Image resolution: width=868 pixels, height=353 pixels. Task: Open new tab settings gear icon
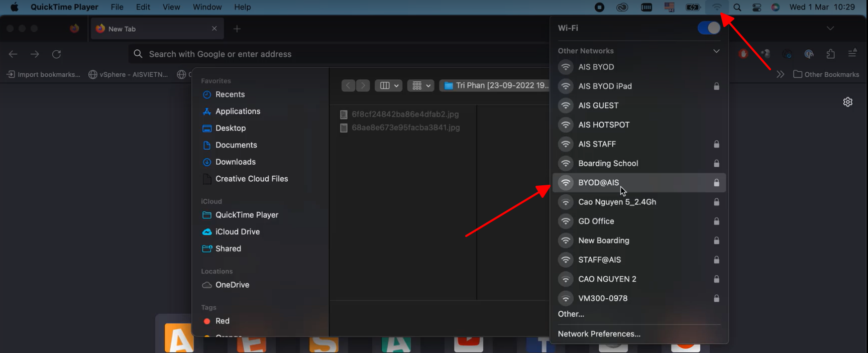point(848,102)
